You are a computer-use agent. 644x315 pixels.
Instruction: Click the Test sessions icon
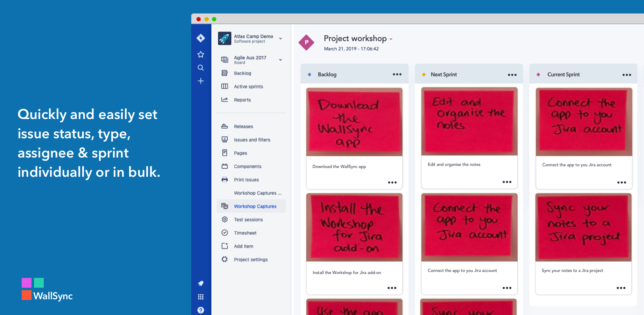pyautogui.click(x=225, y=219)
